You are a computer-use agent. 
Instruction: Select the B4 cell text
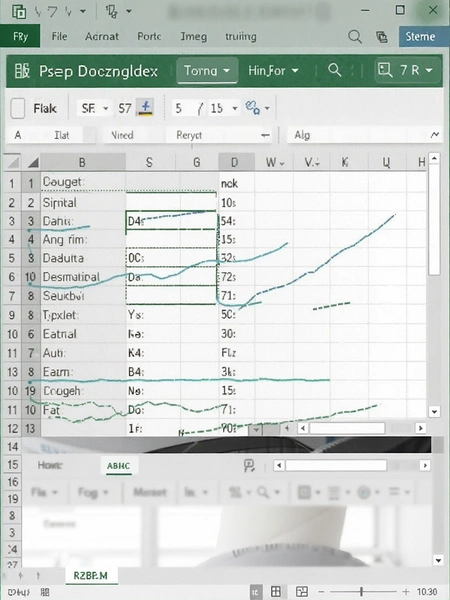click(136, 372)
